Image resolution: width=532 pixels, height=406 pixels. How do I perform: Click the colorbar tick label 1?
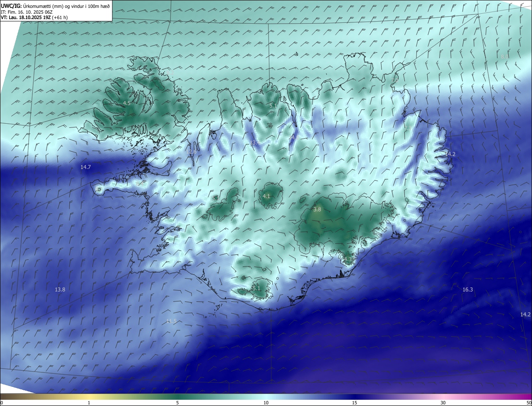(89, 403)
